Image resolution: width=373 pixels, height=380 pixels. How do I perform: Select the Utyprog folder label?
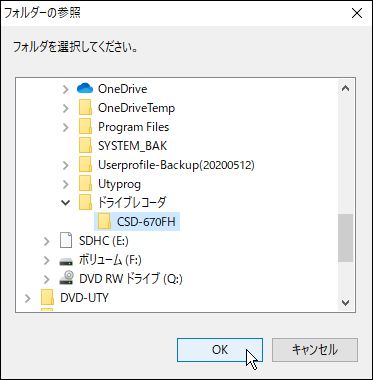[119, 184]
